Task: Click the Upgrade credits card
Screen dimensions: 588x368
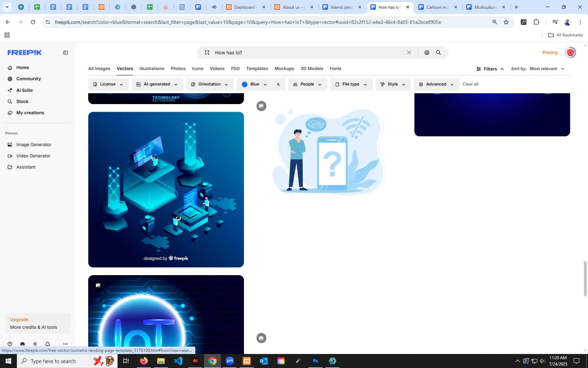Action: pyautogui.click(x=38, y=323)
